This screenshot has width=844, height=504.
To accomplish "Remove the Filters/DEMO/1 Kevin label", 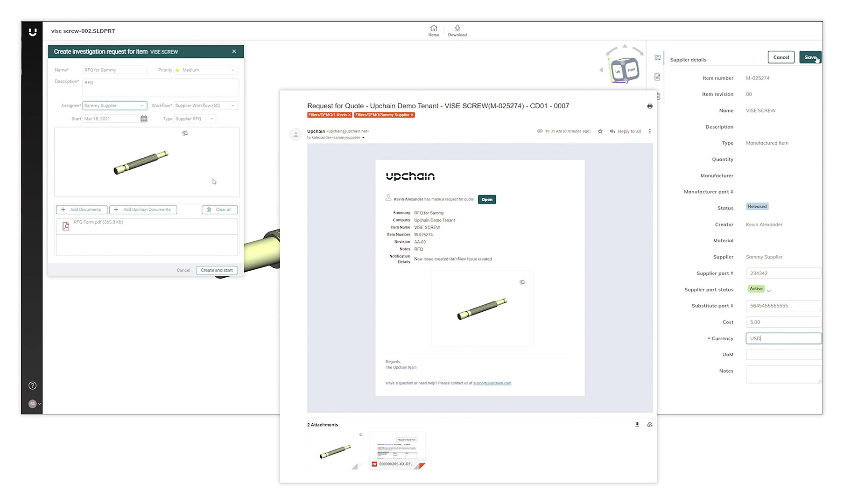I will click(x=349, y=115).
